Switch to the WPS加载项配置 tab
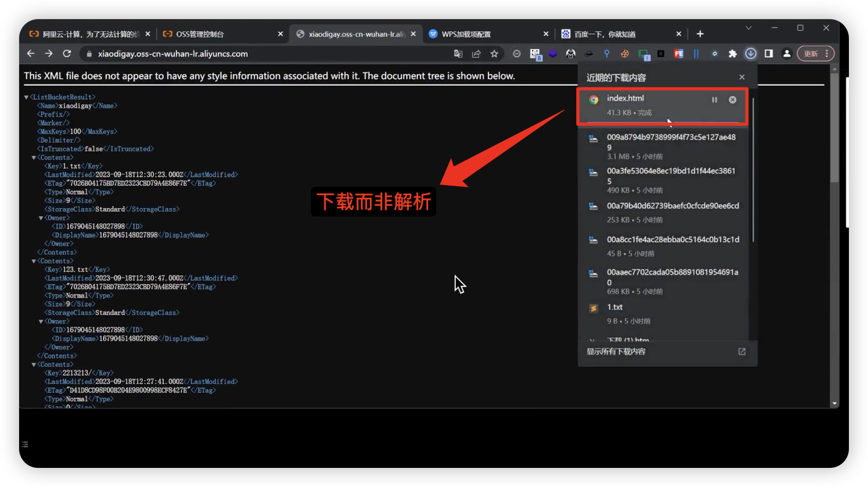Image resolution: width=868 pixels, height=487 pixels. coord(489,34)
